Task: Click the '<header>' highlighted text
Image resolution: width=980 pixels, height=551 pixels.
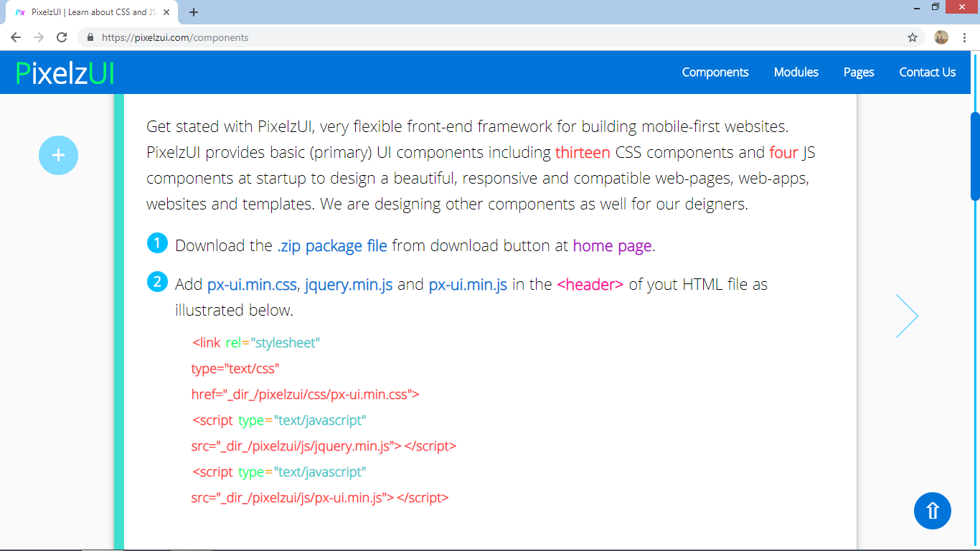Action: coord(590,284)
